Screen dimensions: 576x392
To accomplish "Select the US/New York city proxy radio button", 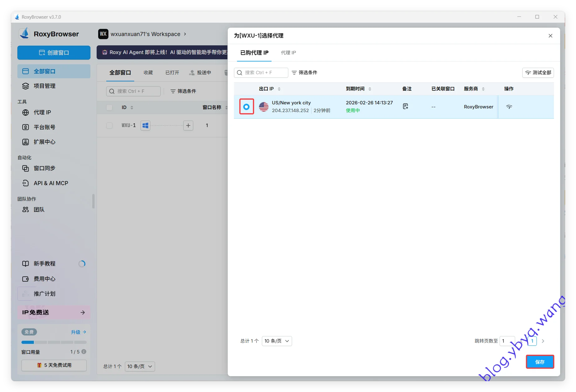I will (x=246, y=107).
